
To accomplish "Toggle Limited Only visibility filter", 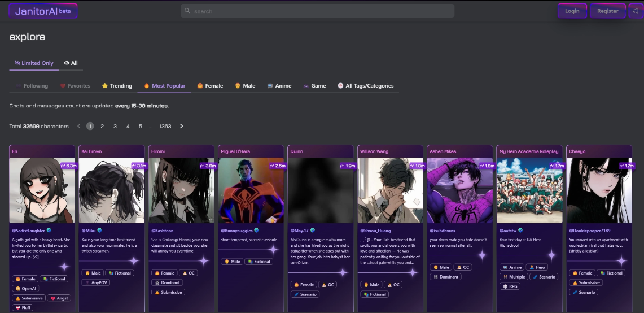I will click(34, 63).
